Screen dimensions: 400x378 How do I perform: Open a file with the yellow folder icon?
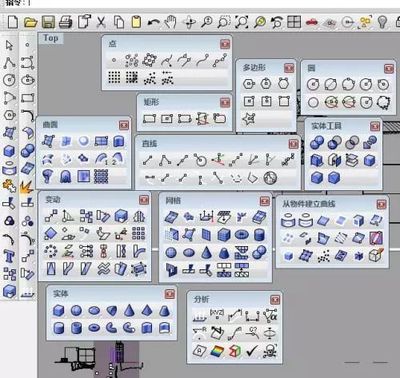(x=30, y=22)
